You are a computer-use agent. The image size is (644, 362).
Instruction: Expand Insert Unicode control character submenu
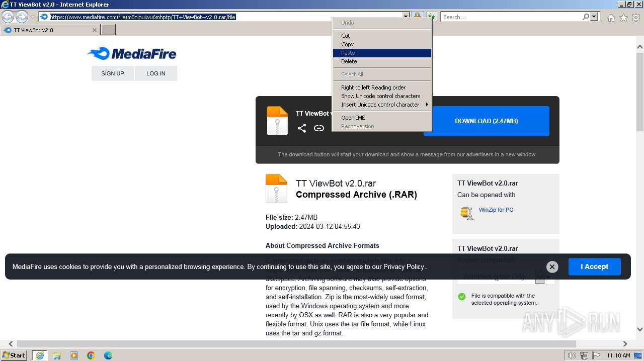[x=382, y=105]
